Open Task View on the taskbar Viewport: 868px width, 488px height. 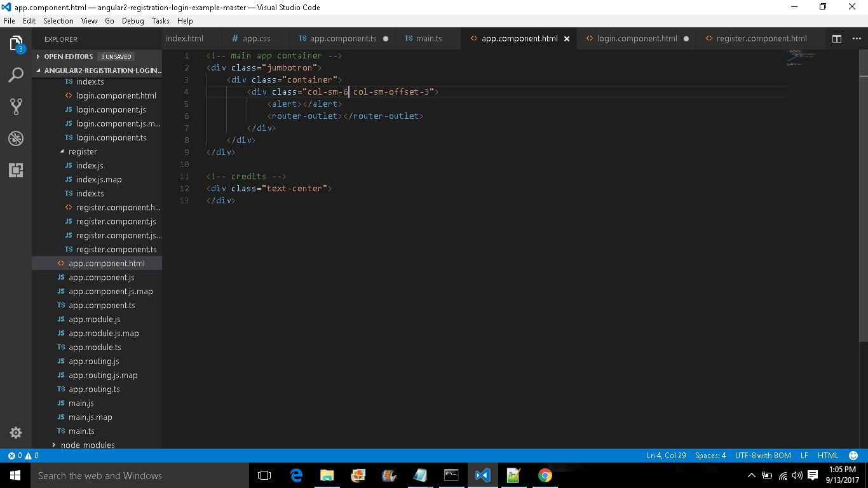click(x=264, y=475)
